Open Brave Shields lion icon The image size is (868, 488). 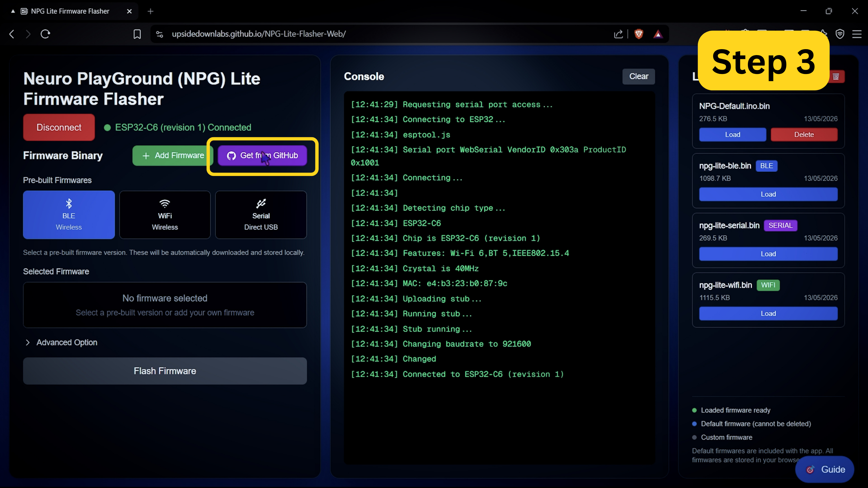[639, 34]
